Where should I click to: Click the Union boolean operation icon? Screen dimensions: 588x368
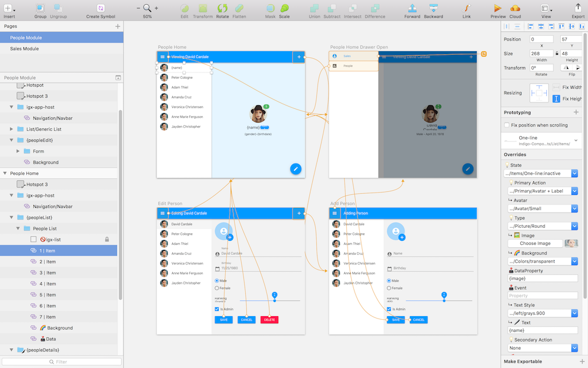pyautogui.click(x=315, y=8)
